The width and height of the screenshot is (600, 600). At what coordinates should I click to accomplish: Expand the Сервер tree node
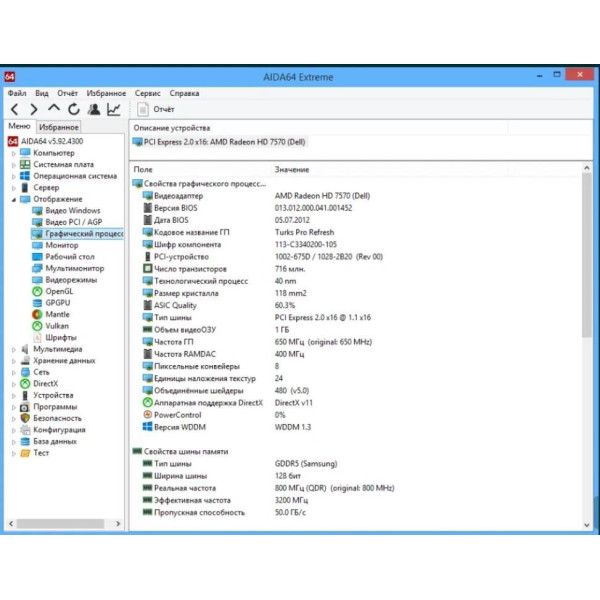pyautogui.click(x=14, y=188)
